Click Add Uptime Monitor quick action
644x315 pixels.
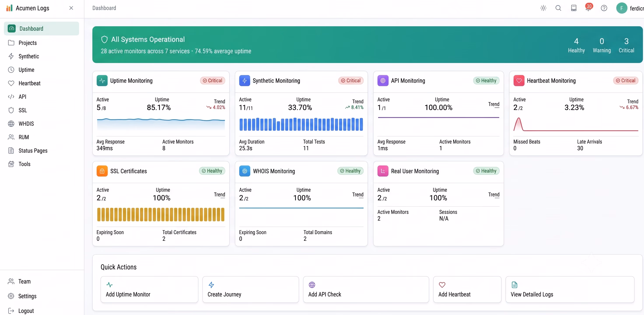coord(149,289)
